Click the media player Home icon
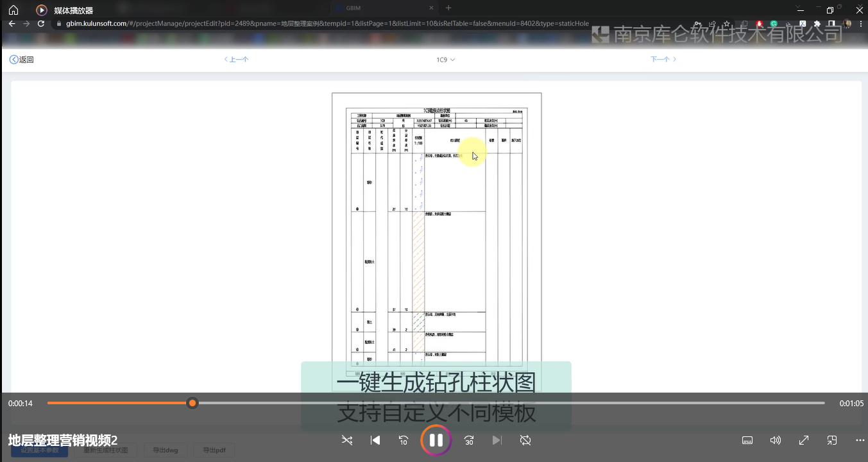 (x=13, y=10)
